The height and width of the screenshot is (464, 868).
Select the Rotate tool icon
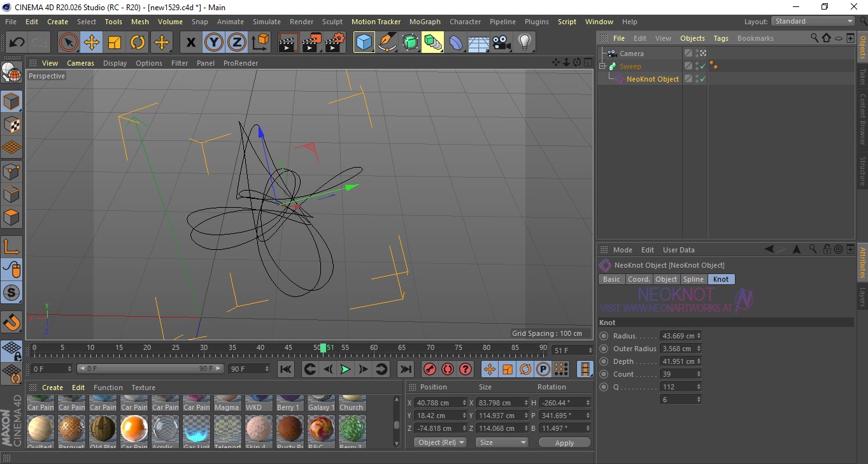click(138, 43)
